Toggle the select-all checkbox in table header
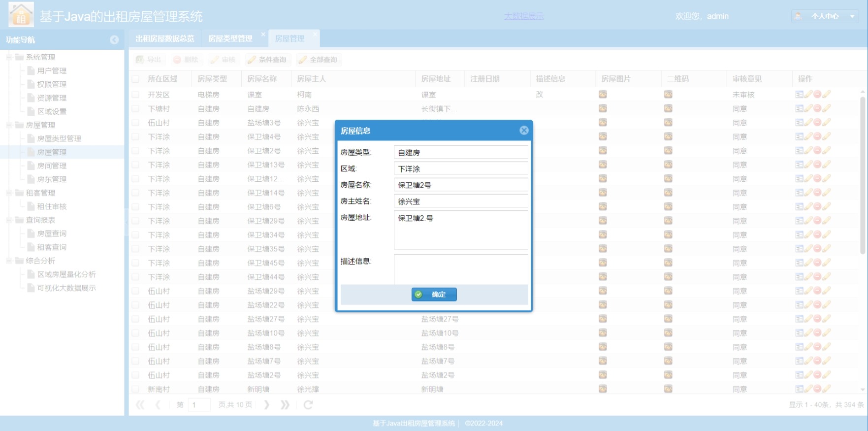The height and width of the screenshot is (431, 868). coord(135,79)
